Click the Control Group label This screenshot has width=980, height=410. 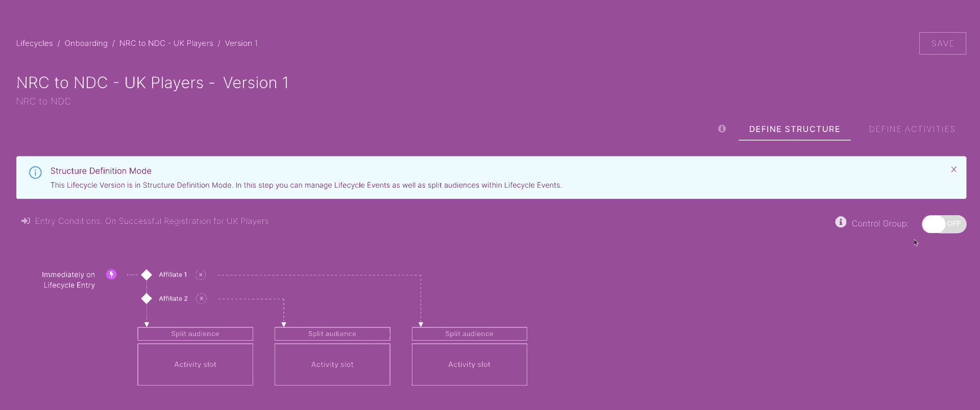880,223
